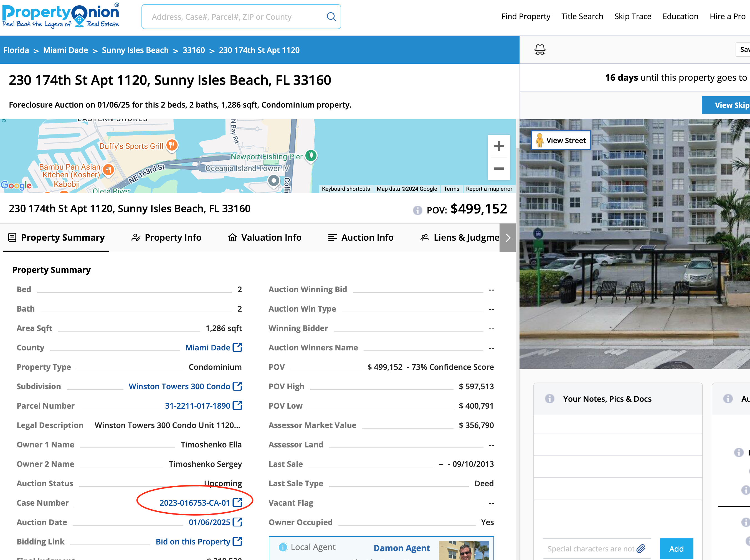This screenshot has width=750, height=560.
Task: Click the incognito spy hat icon
Action: pyautogui.click(x=540, y=50)
